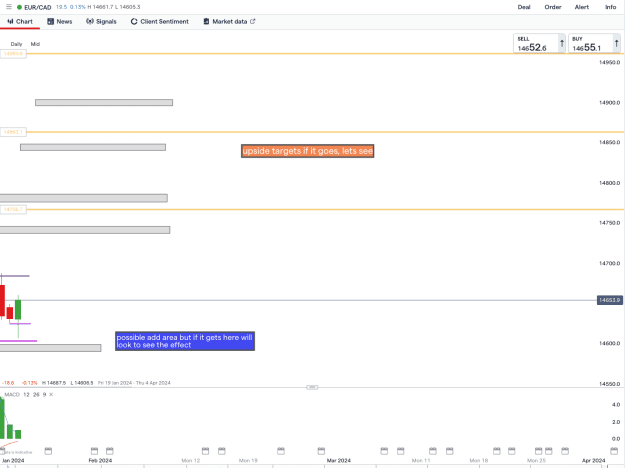Click the 'Feb 2024' time axis label
Screen dimensions: 625x468
click(x=100, y=460)
